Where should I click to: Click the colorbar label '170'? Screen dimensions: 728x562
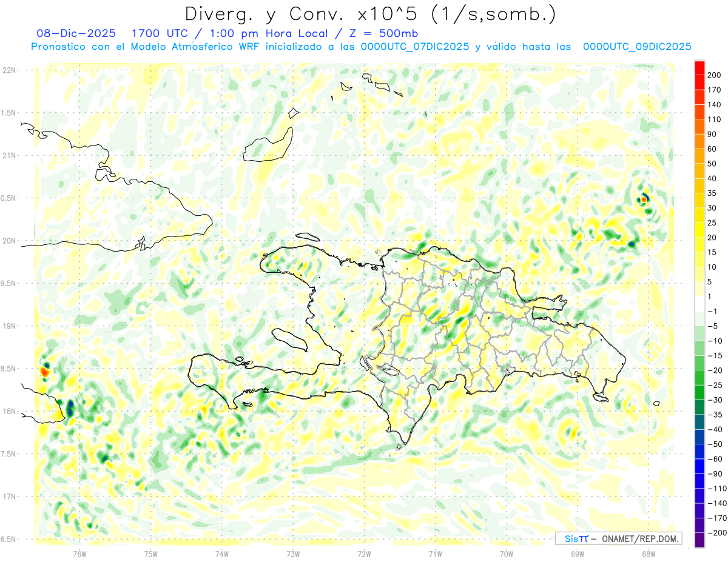point(715,90)
